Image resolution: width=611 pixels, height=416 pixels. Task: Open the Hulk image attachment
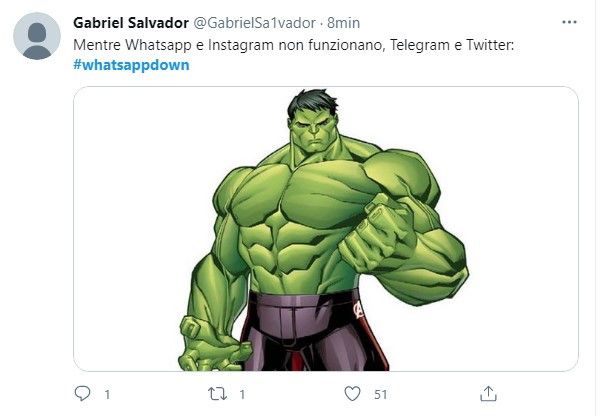[326, 229]
